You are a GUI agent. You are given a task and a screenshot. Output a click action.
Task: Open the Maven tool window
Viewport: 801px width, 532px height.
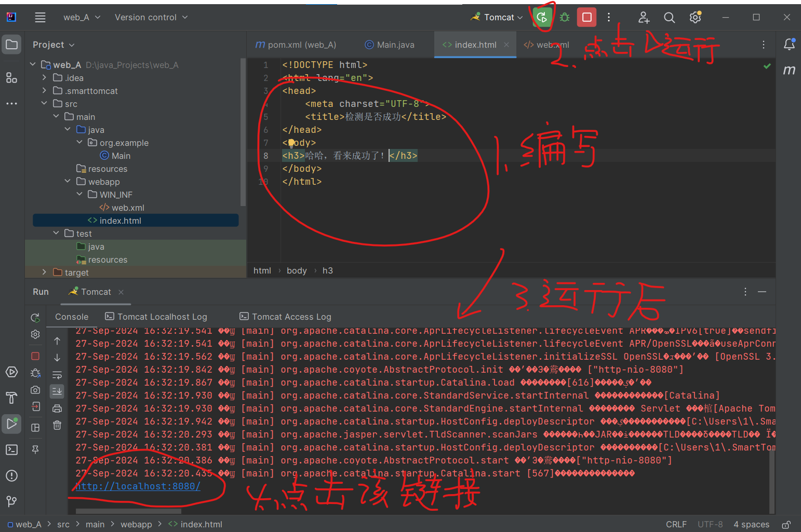[x=789, y=70]
